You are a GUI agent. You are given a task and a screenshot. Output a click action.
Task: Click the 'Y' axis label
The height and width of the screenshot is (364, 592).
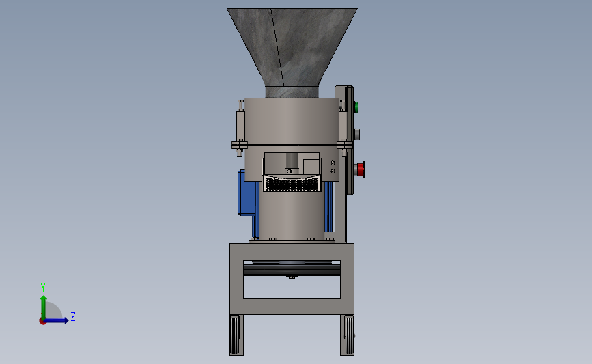tap(43, 288)
